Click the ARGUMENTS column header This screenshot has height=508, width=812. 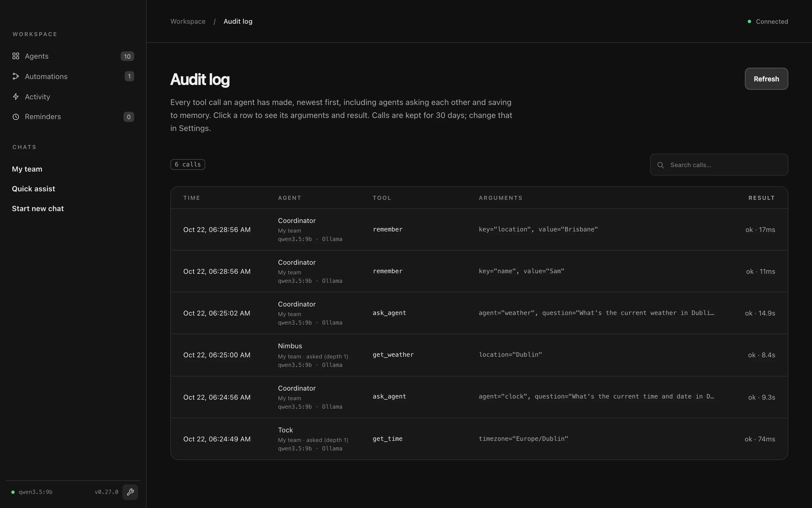click(501, 198)
